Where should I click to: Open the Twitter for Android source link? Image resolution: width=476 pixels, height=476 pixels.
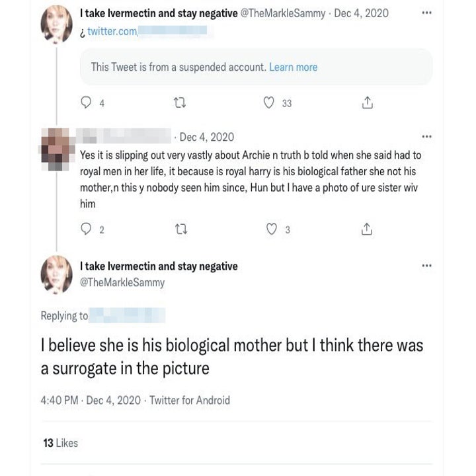coord(190,400)
